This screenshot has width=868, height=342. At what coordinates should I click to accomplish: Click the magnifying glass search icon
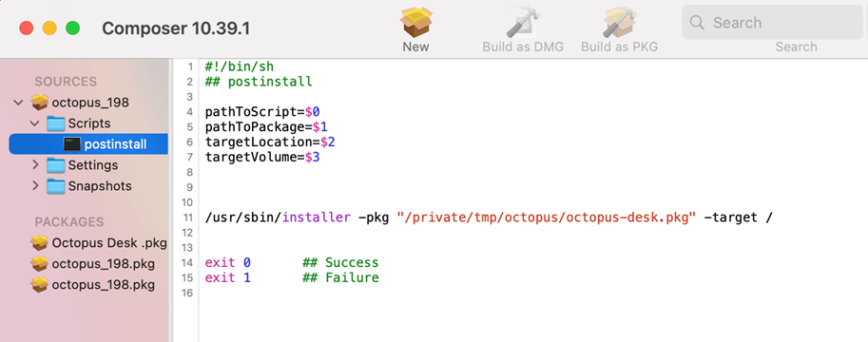click(x=697, y=23)
